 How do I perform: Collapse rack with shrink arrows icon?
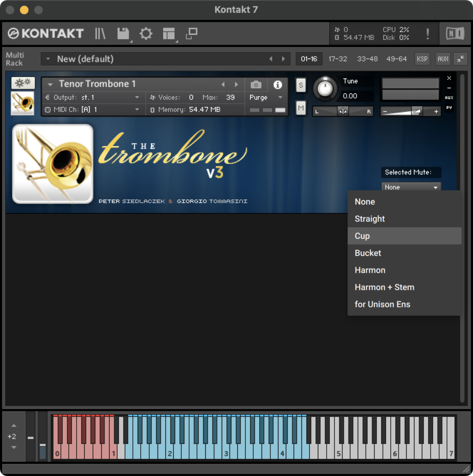point(460,59)
